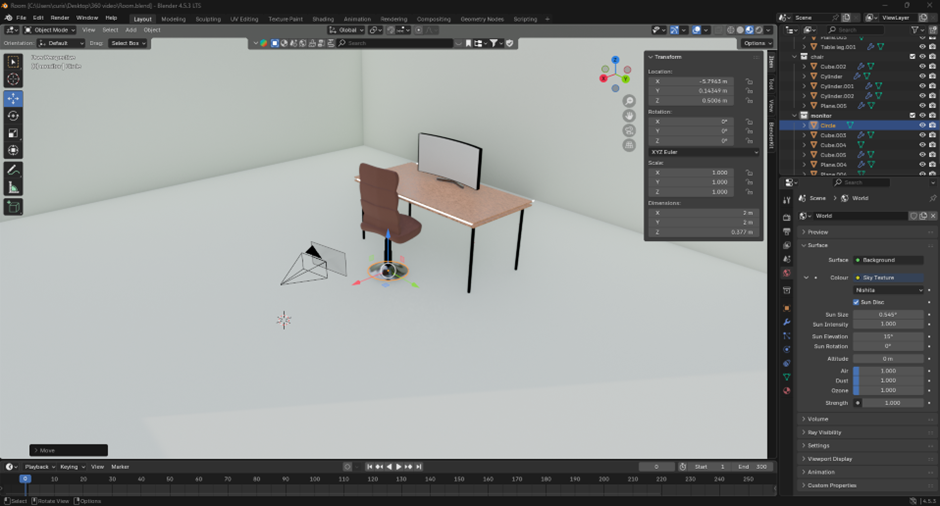Select the Scale tool in the left toolbar

coord(13,133)
